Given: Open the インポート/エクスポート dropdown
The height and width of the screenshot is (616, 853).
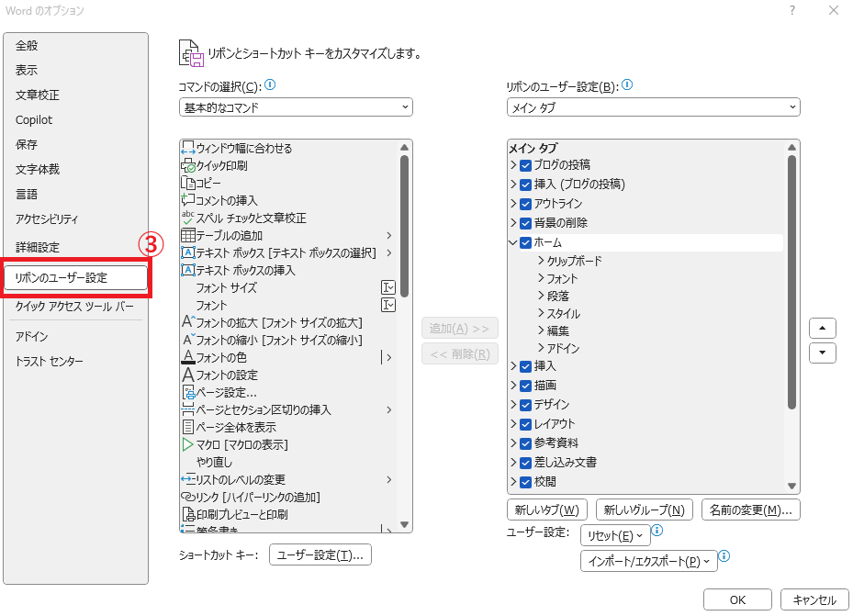Looking at the screenshot, I should tap(648, 561).
